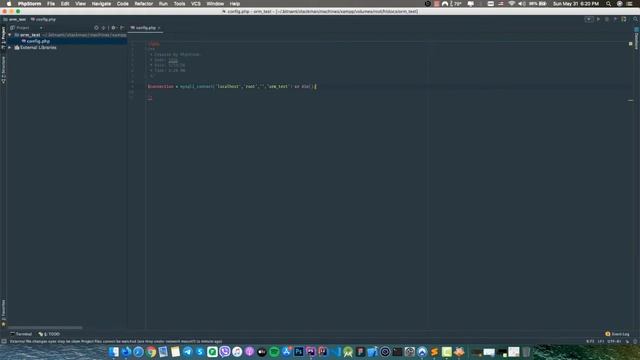Open Project panel settings gear

point(113,28)
